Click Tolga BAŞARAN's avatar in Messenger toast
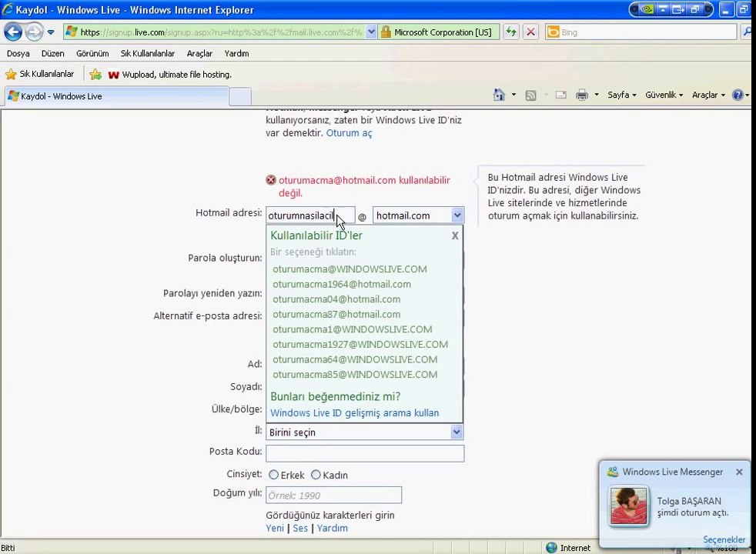 click(x=628, y=506)
